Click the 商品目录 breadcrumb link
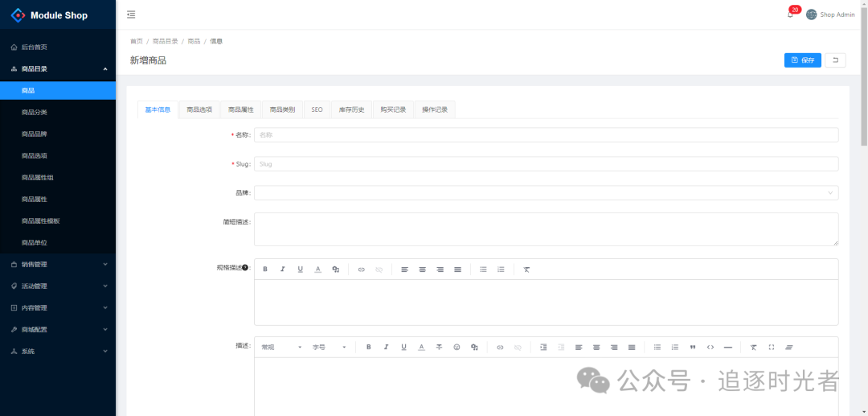This screenshot has height=416, width=868. [165, 41]
